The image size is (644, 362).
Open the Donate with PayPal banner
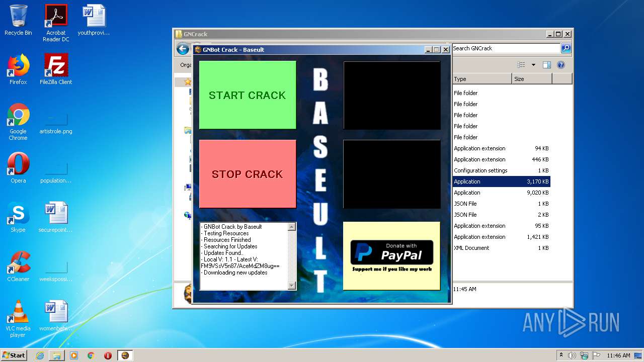click(391, 256)
